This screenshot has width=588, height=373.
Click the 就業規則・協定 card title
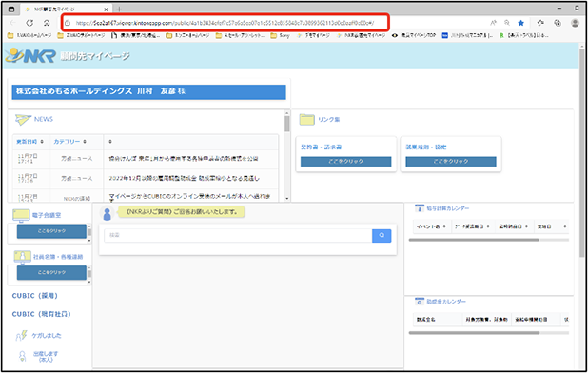(x=426, y=147)
